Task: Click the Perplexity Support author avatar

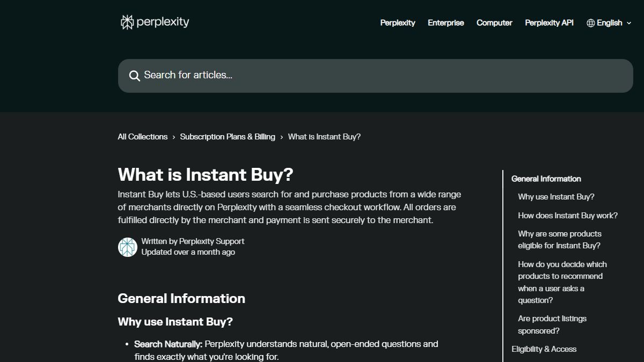Action: pos(128,247)
